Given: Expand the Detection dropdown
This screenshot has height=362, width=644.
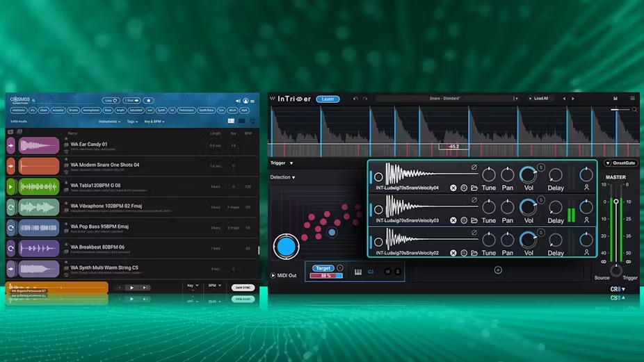Looking at the screenshot, I should tap(282, 178).
